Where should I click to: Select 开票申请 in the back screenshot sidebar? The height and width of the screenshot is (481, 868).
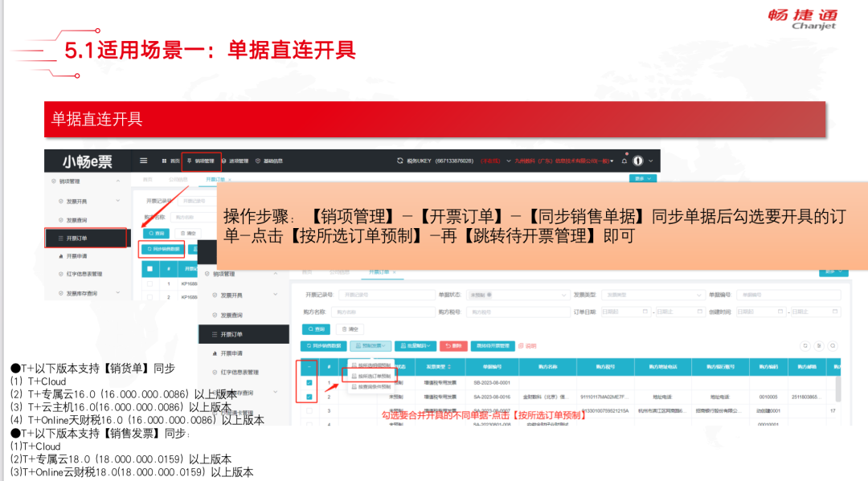pos(76,256)
